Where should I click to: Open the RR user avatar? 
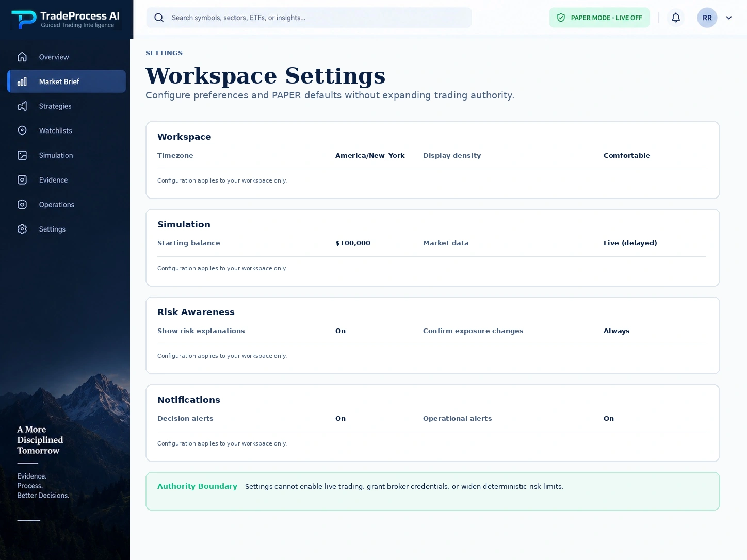click(707, 18)
